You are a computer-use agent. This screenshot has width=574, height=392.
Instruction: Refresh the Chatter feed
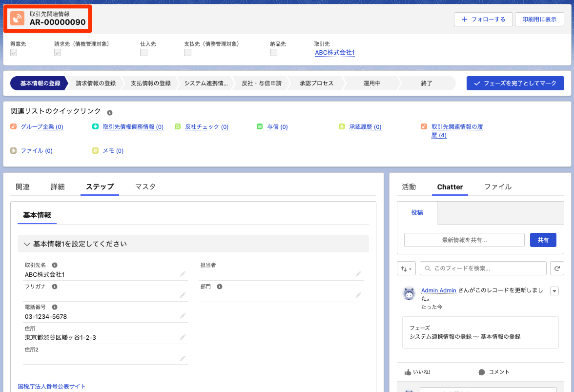(x=557, y=268)
